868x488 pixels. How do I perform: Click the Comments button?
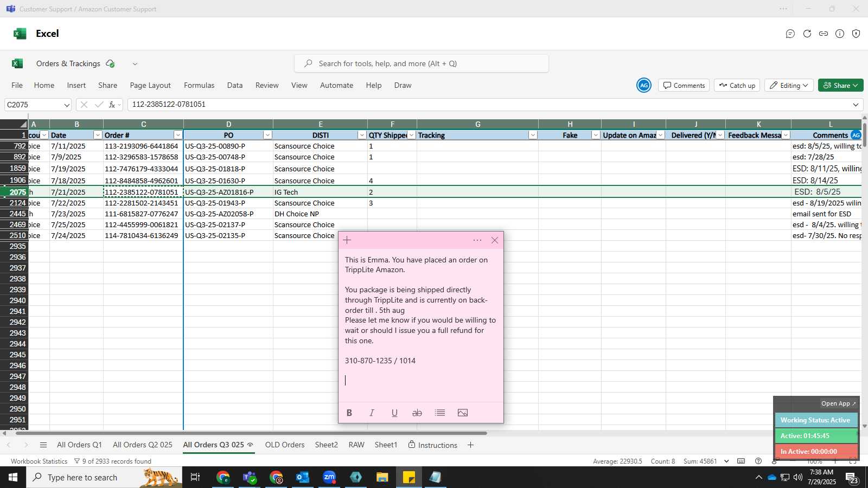click(684, 85)
